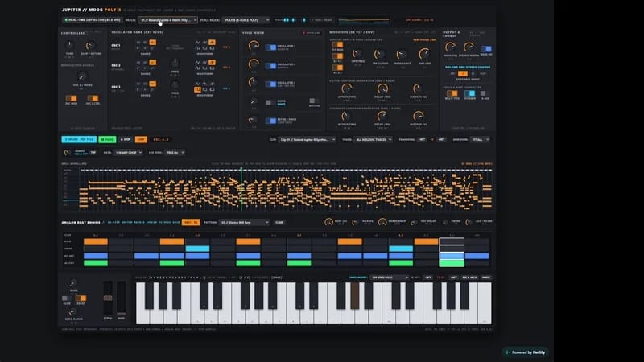
Task: Adjust the LFO Freq knob
Action: point(357,53)
